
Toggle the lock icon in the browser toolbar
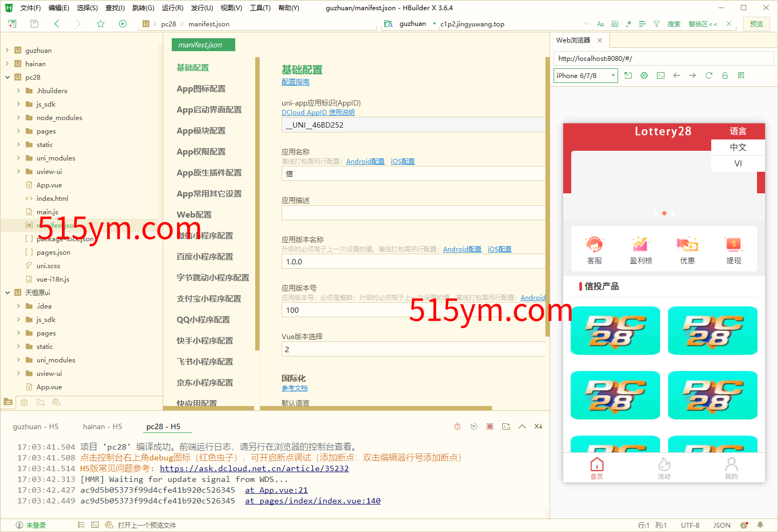pyautogui.click(x=725, y=75)
